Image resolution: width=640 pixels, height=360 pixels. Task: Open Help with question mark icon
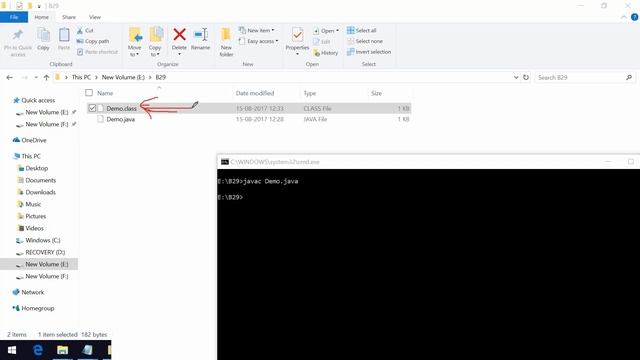634,17
